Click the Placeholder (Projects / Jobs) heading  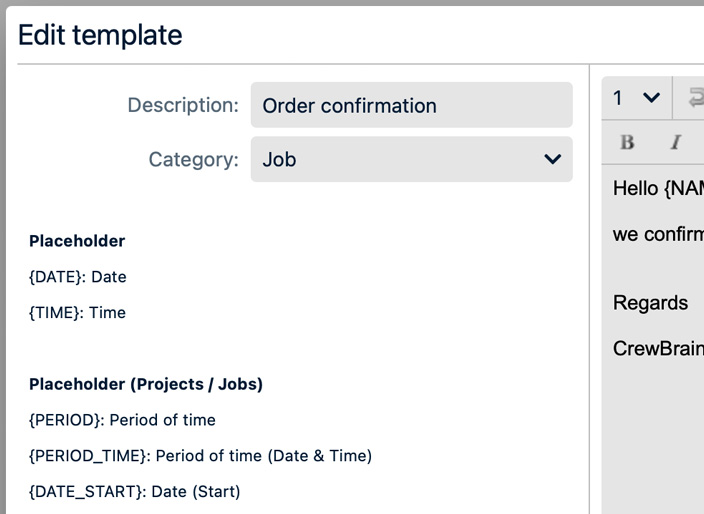coord(146,384)
